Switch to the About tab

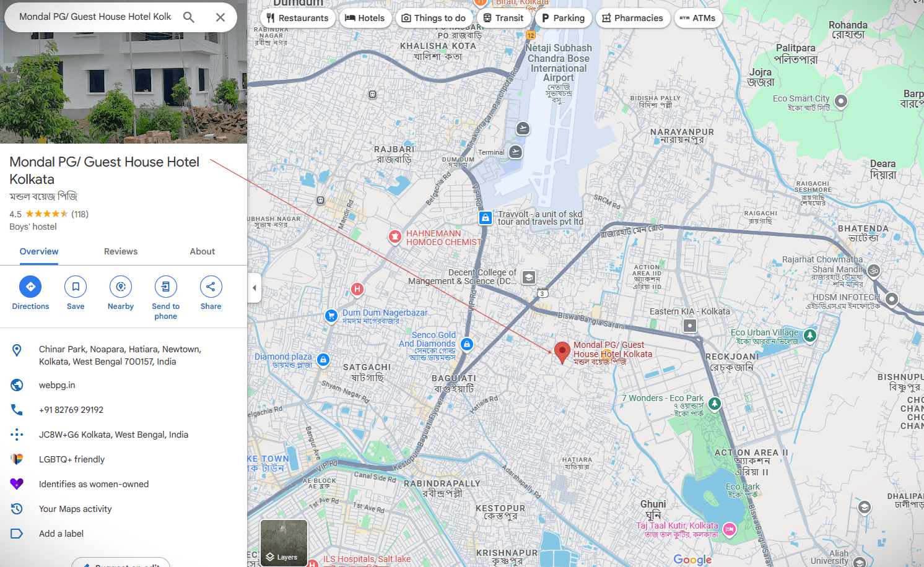(203, 252)
